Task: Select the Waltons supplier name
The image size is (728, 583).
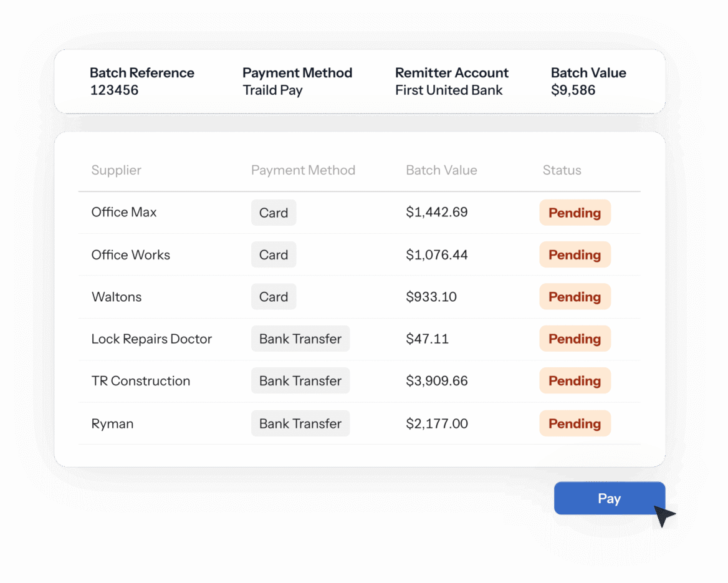Action: point(117,296)
